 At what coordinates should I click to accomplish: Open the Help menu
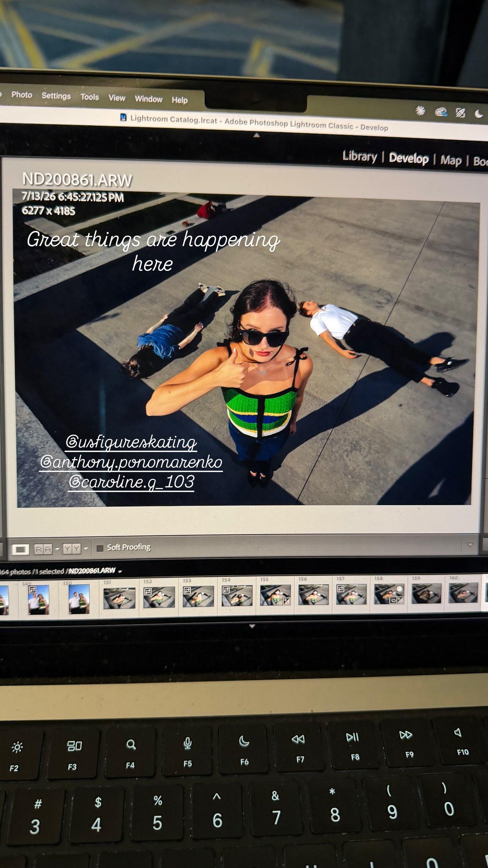(180, 100)
